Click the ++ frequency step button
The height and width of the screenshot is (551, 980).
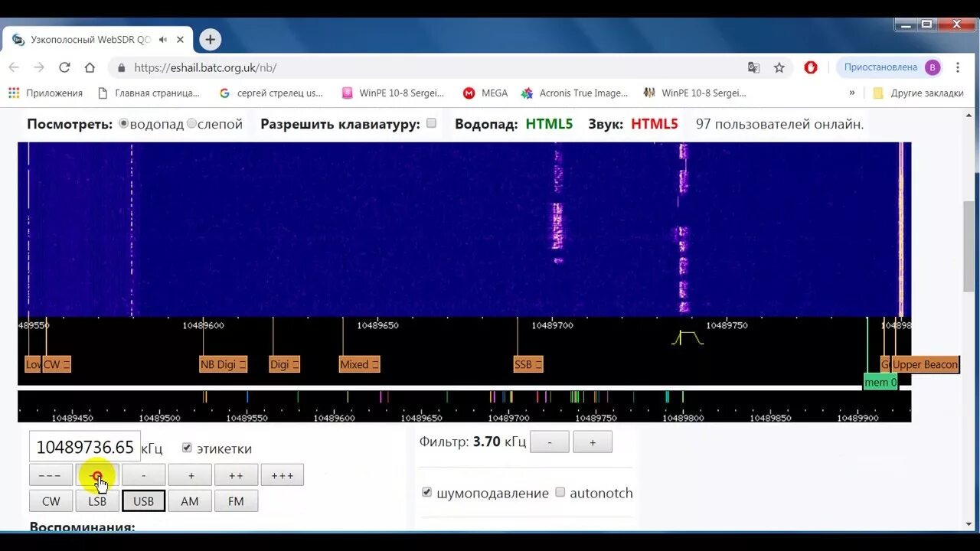[236, 475]
